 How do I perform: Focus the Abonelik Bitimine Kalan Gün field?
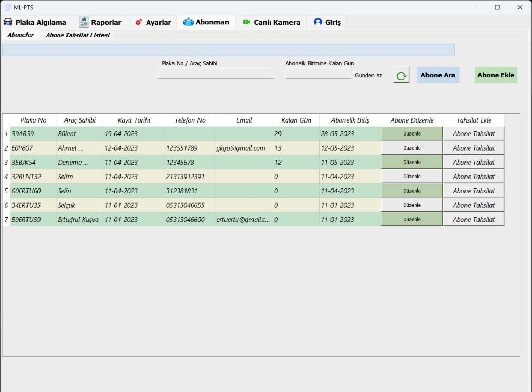pyautogui.click(x=318, y=73)
